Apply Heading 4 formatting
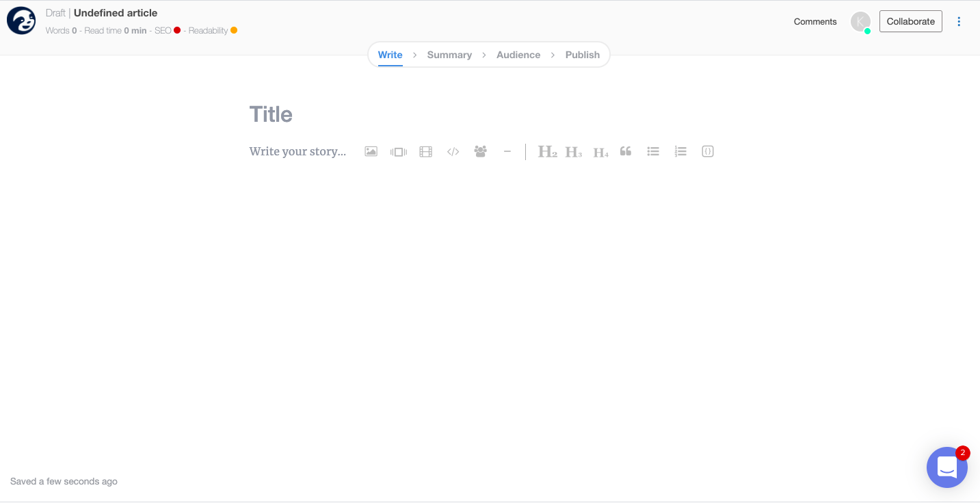Viewport: 980px width, 503px height. (x=600, y=153)
